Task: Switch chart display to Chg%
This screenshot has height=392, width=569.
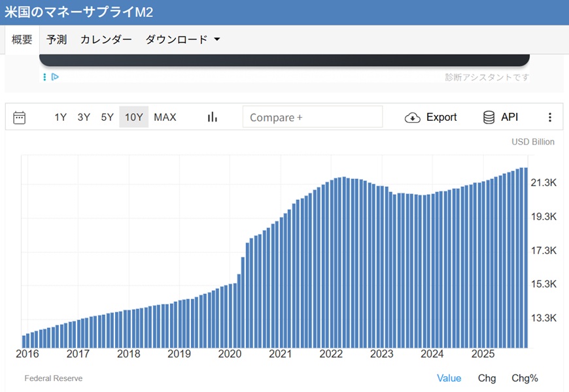Action: pos(525,378)
